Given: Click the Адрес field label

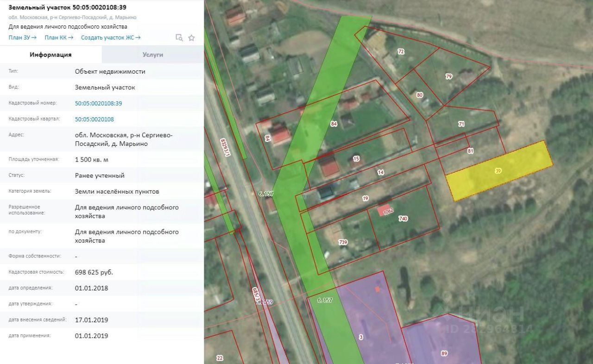Looking at the screenshot, I should pos(16,135).
